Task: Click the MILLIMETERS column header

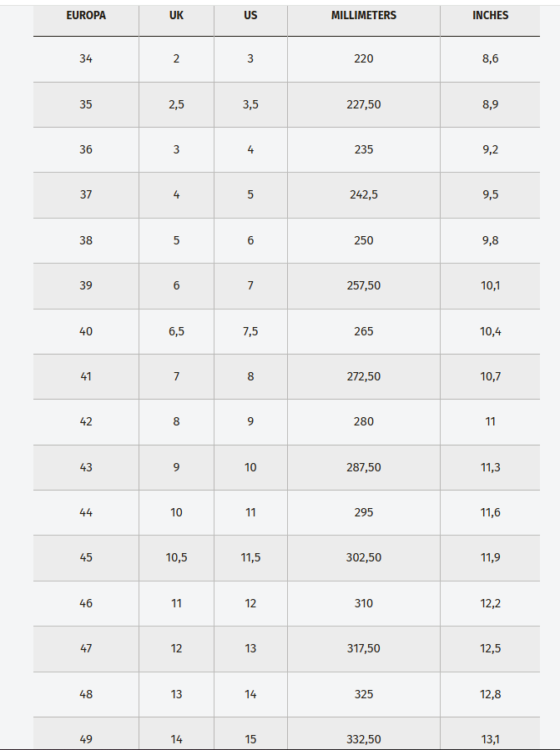Action: (x=364, y=16)
